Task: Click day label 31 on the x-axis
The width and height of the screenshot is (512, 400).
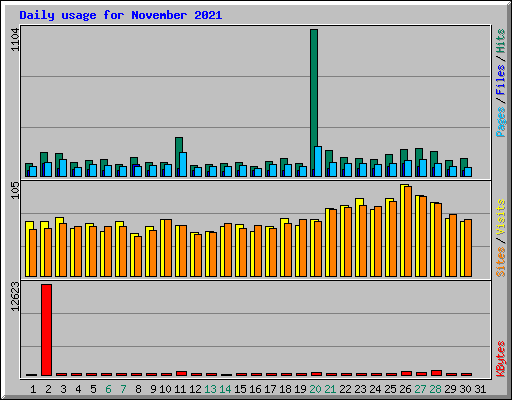Action: coord(480,389)
